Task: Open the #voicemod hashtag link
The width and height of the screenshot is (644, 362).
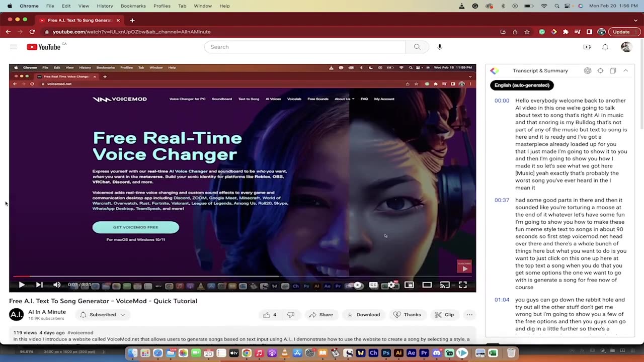Action: coord(80,332)
